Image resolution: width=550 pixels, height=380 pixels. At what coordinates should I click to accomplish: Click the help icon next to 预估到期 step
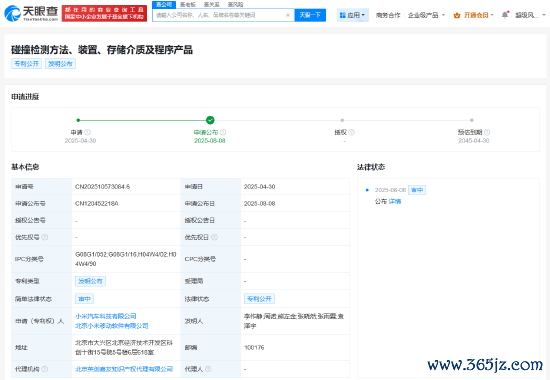click(487, 132)
